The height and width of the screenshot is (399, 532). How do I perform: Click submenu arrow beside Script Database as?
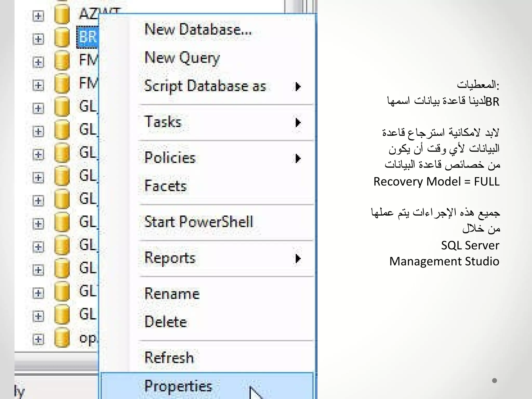click(298, 87)
